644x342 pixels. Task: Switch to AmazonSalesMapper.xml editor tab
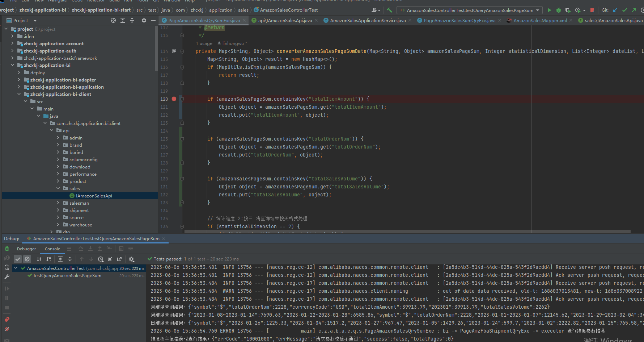540,21
